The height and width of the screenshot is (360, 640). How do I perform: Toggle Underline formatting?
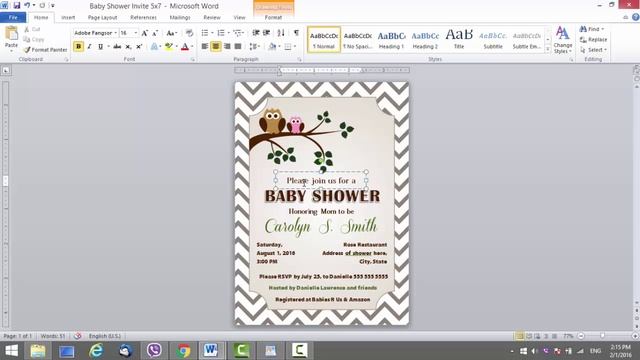pyautogui.click(x=100, y=47)
